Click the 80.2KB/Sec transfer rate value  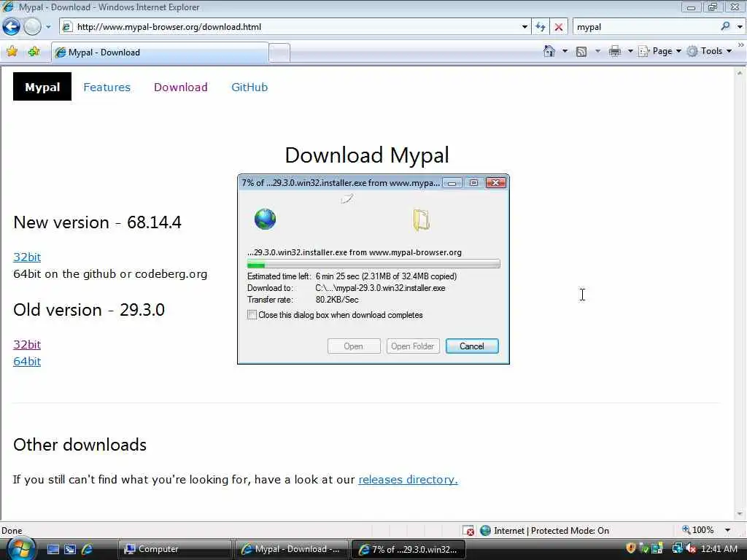point(337,300)
